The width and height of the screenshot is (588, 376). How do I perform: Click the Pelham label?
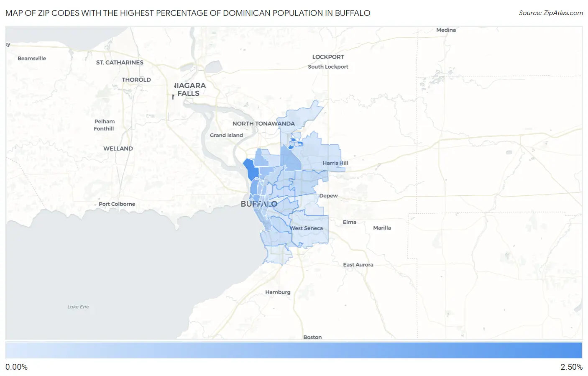coord(105,121)
